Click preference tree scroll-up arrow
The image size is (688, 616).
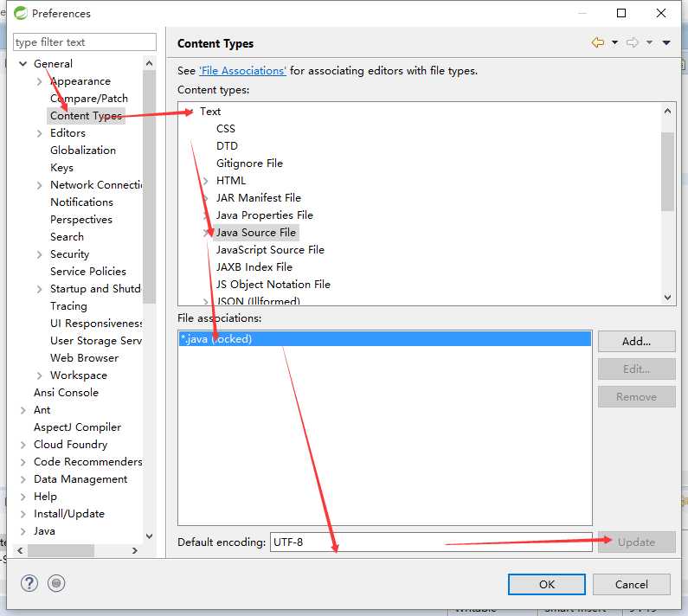149,64
